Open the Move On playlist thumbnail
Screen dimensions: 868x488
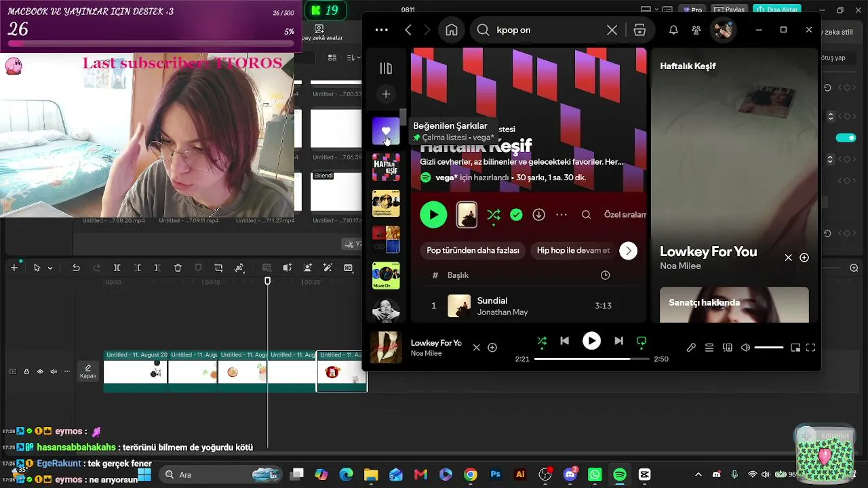386,276
